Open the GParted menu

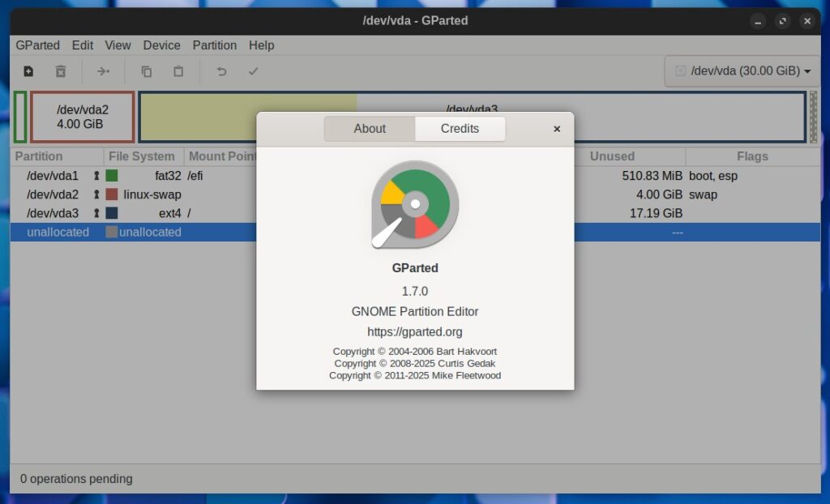coord(37,45)
